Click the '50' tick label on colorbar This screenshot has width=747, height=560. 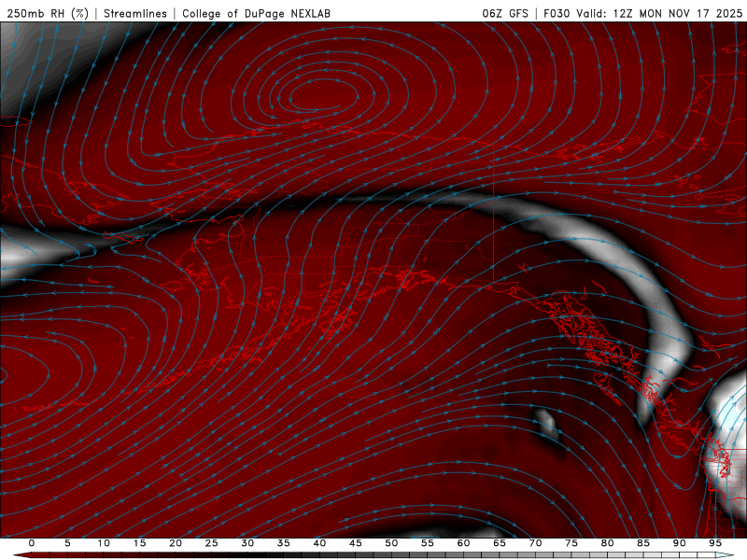pos(391,543)
